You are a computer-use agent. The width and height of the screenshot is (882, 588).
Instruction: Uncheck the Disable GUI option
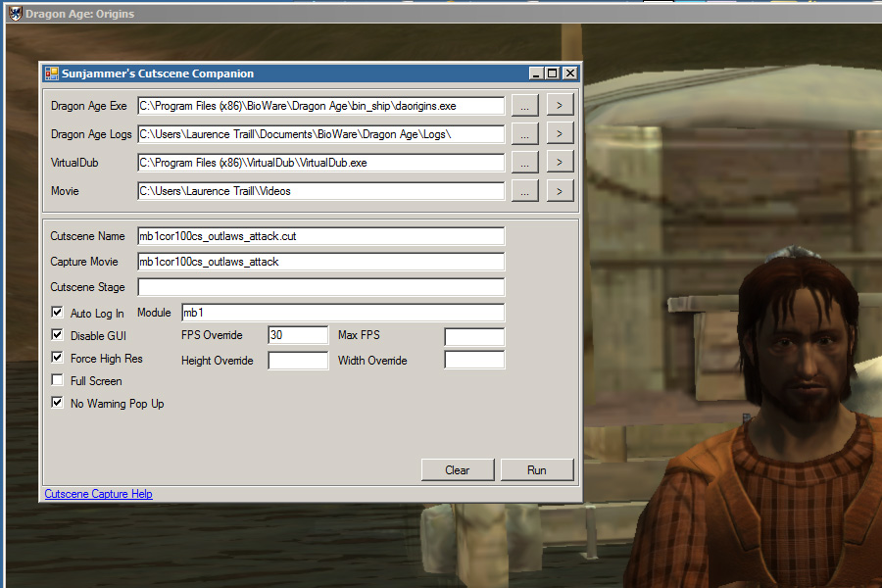[58, 336]
